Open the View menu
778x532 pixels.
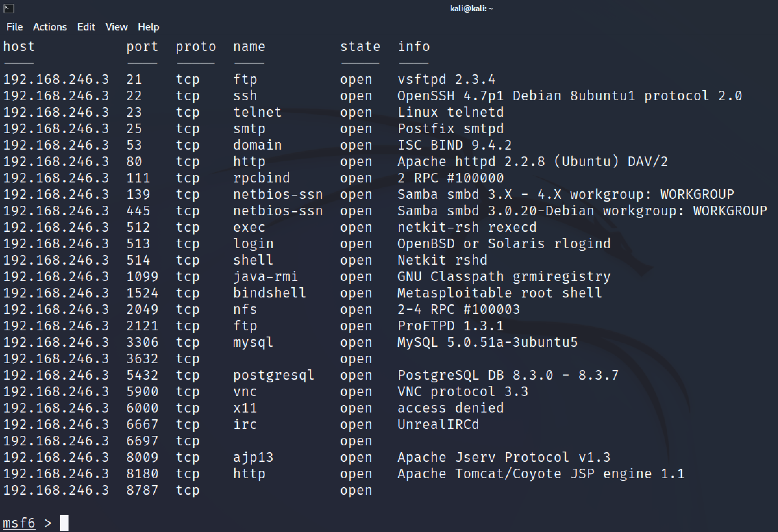coord(116,27)
